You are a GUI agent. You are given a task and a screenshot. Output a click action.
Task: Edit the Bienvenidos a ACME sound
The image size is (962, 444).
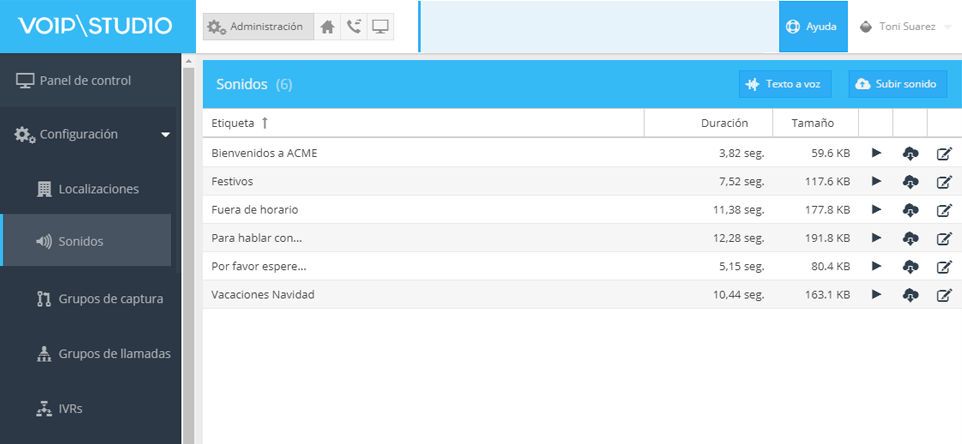943,154
